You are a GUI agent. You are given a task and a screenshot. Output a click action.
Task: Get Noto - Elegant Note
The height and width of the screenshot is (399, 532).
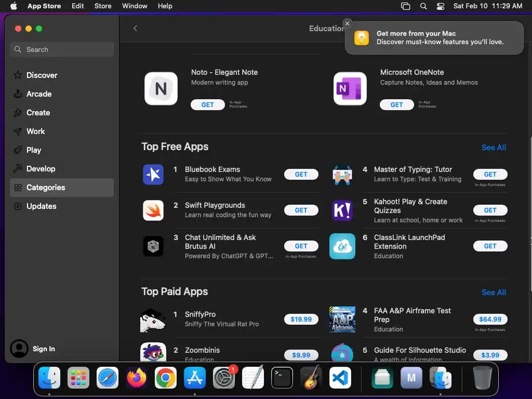point(208,105)
